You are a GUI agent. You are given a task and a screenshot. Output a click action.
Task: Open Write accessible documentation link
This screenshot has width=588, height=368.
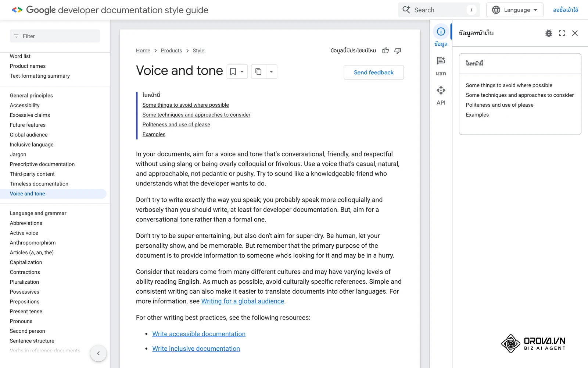tap(199, 334)
